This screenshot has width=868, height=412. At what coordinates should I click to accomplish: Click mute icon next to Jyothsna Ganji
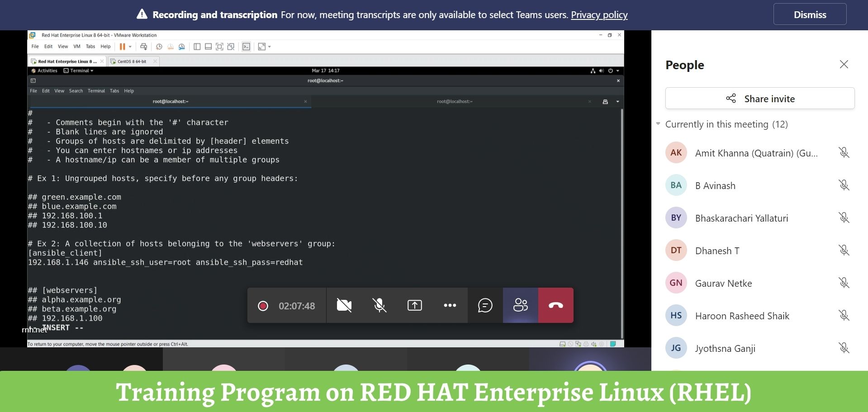coord(844,348)
